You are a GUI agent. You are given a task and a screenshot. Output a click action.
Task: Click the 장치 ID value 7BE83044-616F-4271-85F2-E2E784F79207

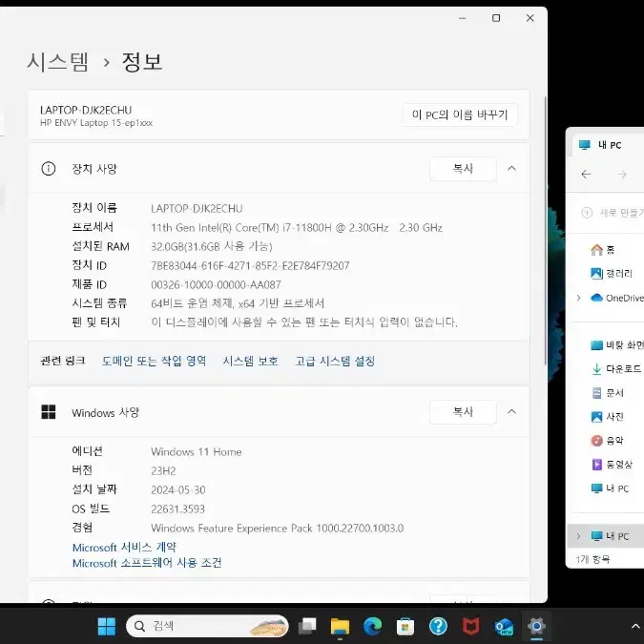pos(250,266)
